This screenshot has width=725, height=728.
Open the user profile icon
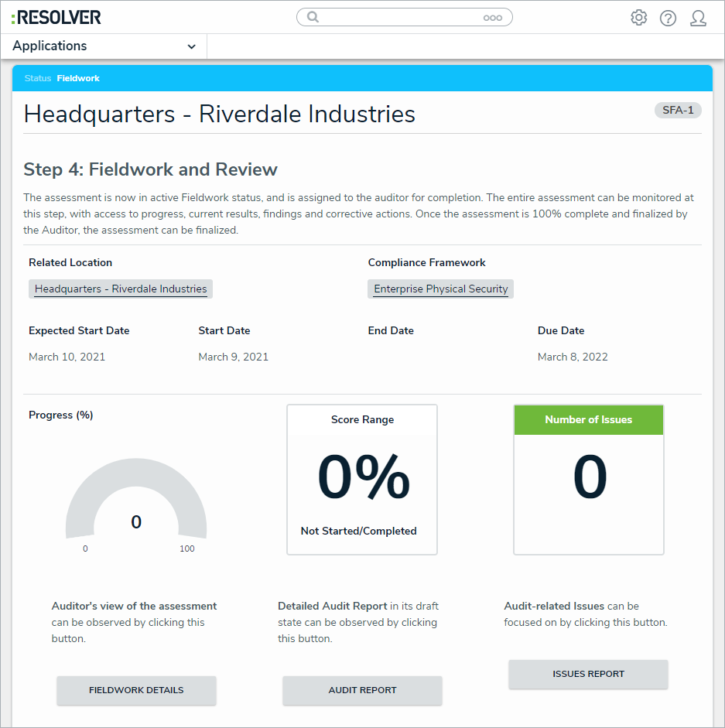click(698, 18)
